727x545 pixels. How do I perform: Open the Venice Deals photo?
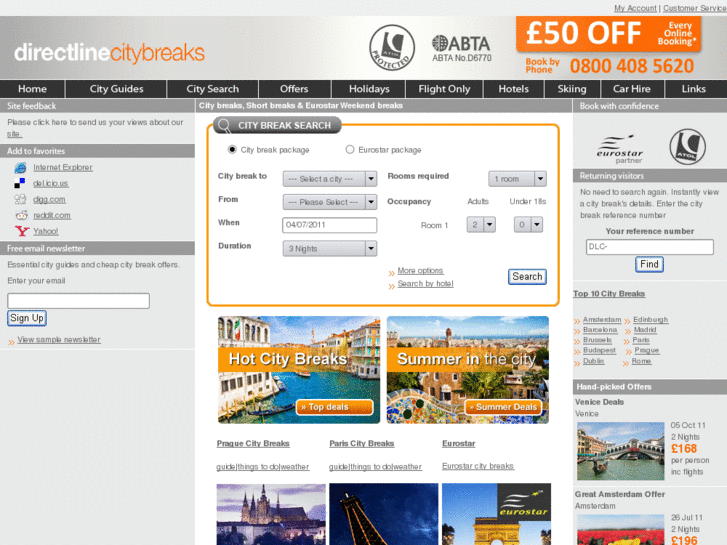pyautogui.click(x=620, y=451)
